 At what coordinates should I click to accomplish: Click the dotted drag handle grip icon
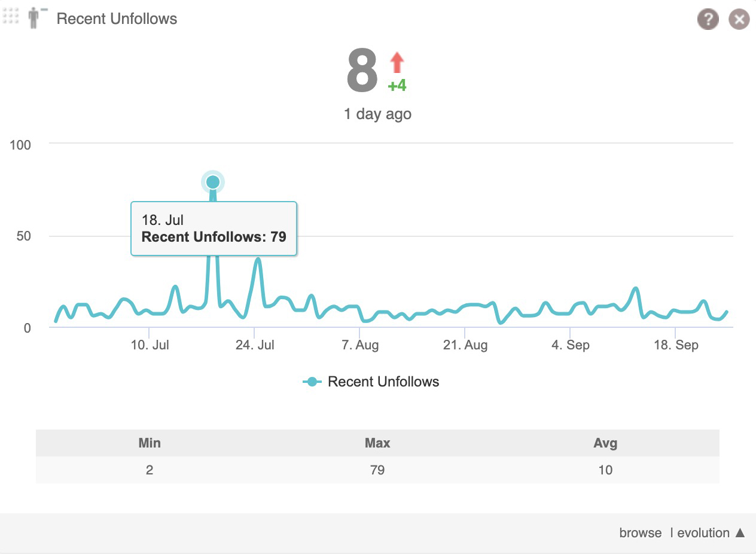coord(11,16)
